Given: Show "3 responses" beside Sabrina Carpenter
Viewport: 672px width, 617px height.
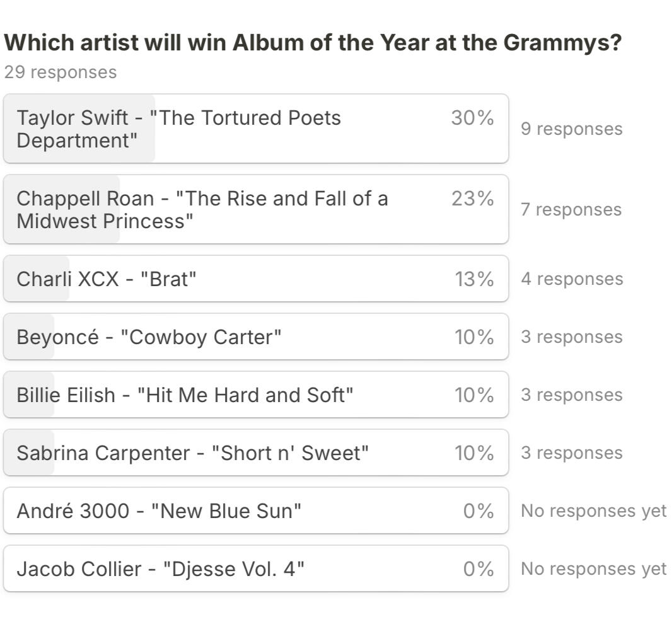Looking at the screenshot, I should click(571, 453).
